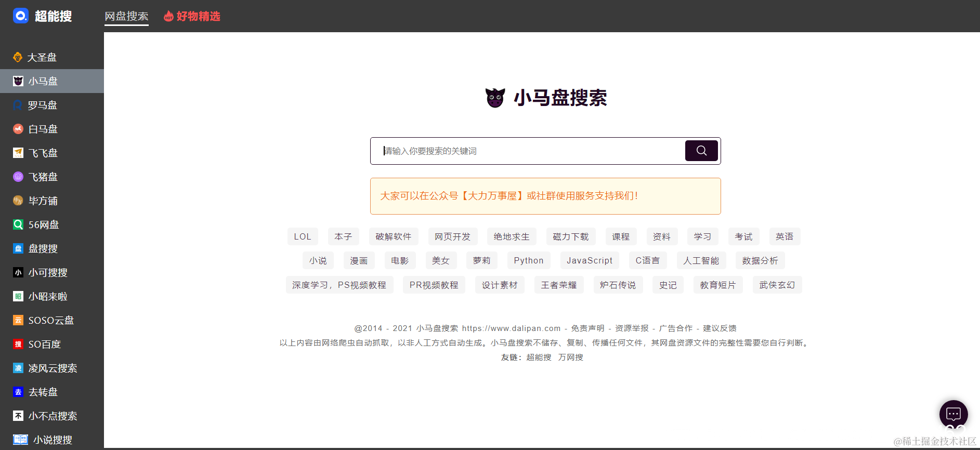
Task: Click the 炉石传说 tag
Action: tap(618, 285)
